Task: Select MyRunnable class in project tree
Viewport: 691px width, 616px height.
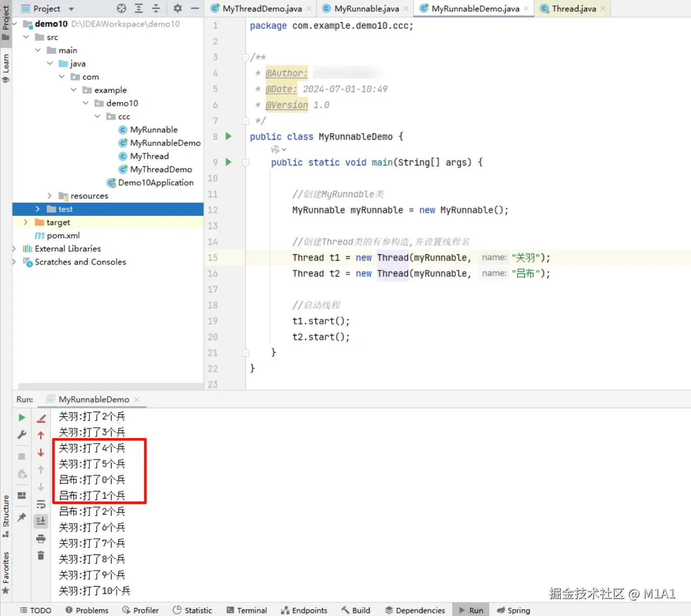Action: tap(153, 130)
